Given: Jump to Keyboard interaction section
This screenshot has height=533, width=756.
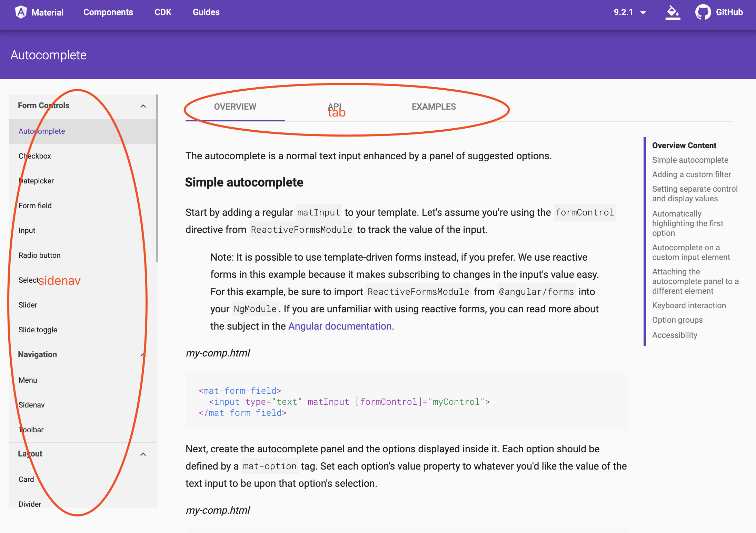Looking at the screenshot, I should coord(689,305).
